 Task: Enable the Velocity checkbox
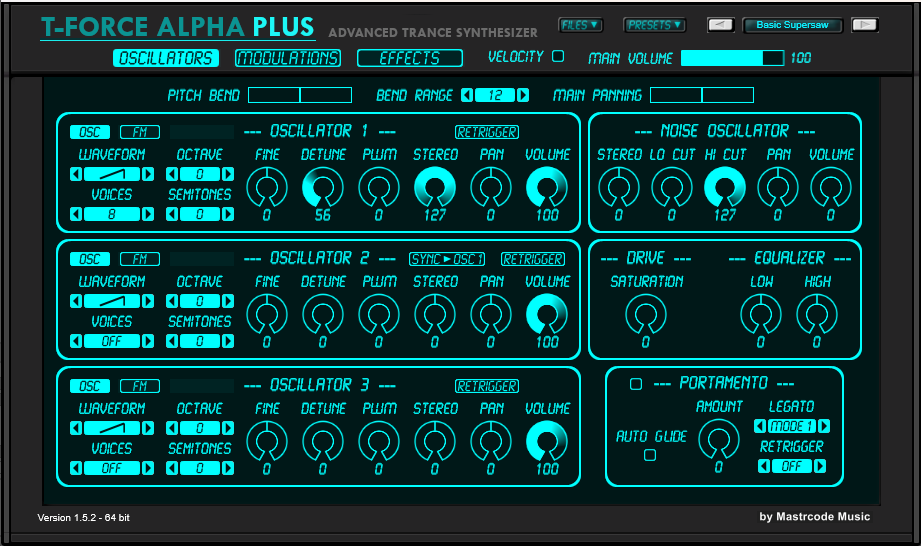(x=558, y=56)
